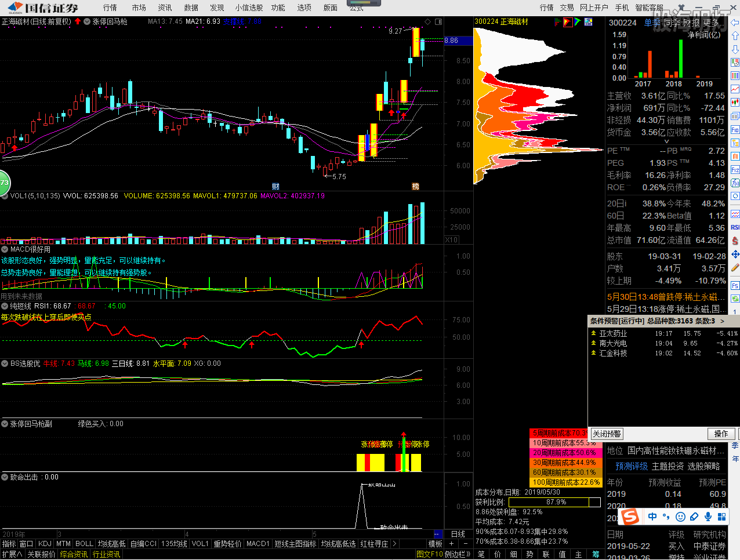
Task: Toggle Sogou punctuation mode button
Action: click(x=666, y=517)
